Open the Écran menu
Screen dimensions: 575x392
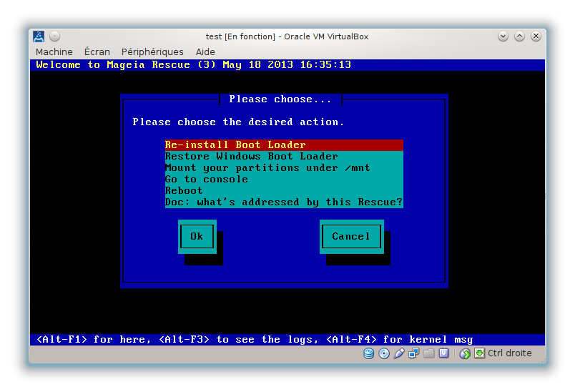click(x=97, y=52)
